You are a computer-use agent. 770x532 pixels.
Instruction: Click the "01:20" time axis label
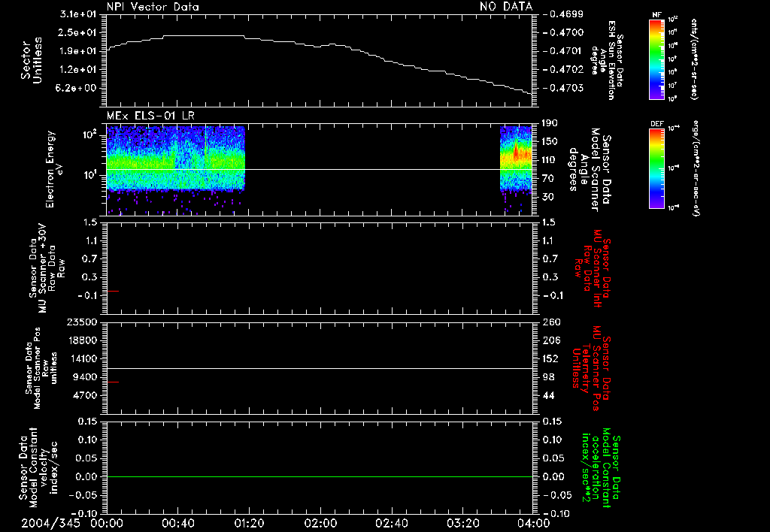[249, 523]
